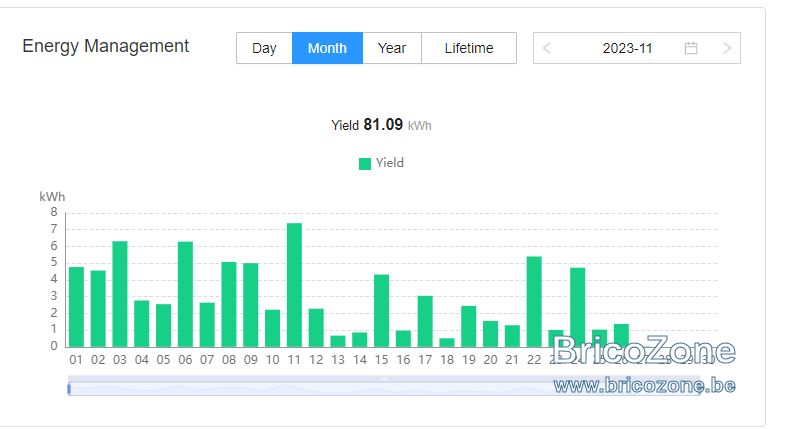Viewport: 789px width, 429px height.
Task: Select the tallest bar for day 11
Action: pos(294,285)
